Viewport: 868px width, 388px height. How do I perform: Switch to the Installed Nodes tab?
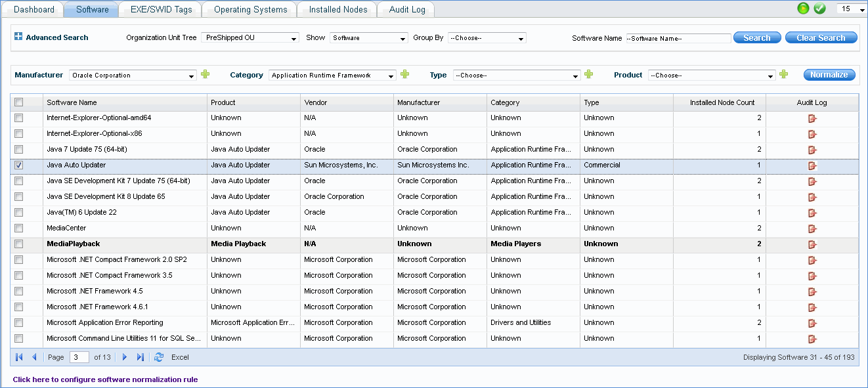point(337,9)
